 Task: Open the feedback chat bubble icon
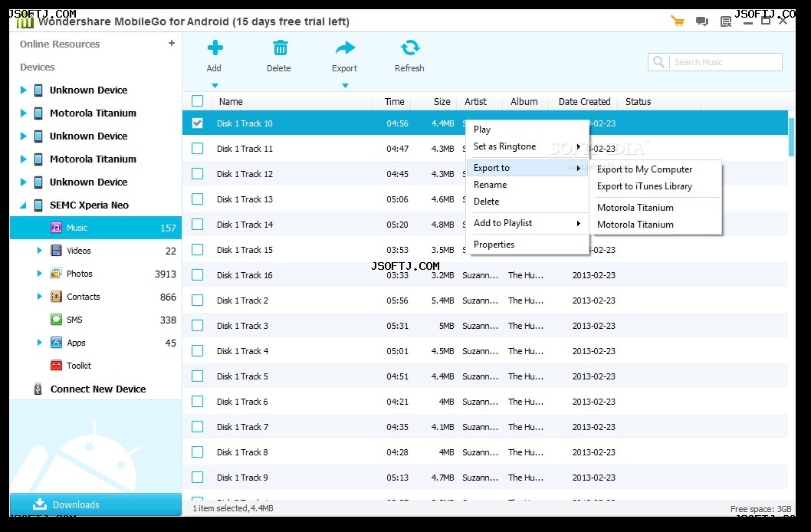pyautogui.click(x=702, y=21)
